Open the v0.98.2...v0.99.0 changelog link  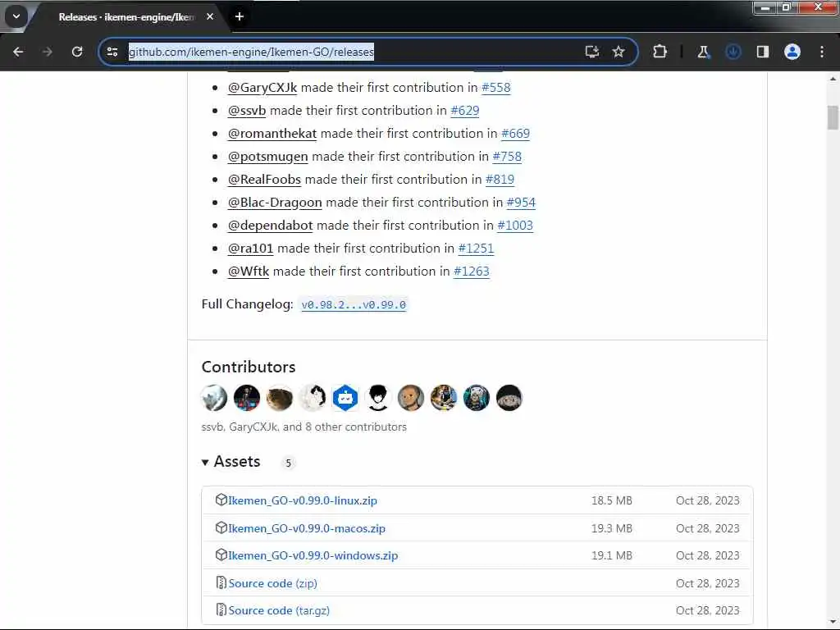coord(354,305)
